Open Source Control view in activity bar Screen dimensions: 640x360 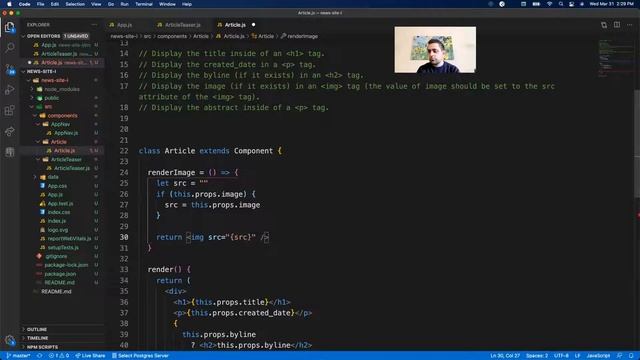point(10,69)
